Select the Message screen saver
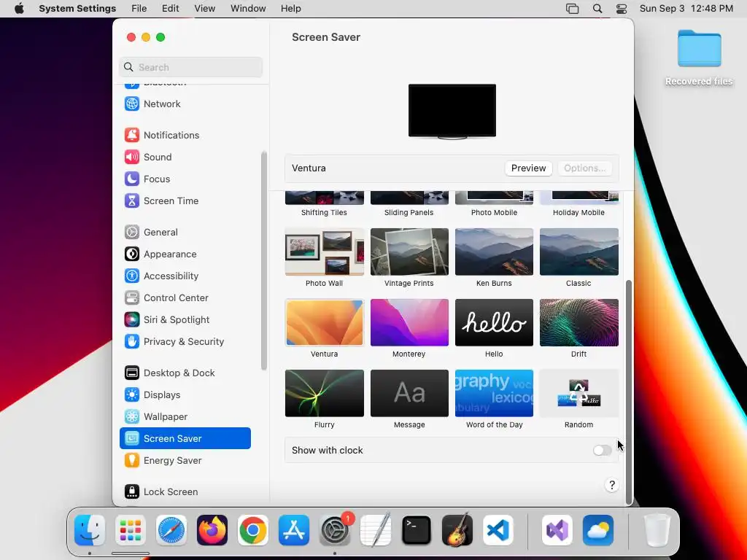 pos(409,393)
